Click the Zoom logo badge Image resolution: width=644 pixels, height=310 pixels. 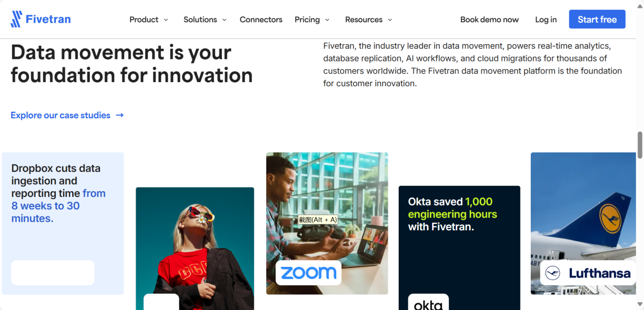pyautogui.click(x=308, y=273)
